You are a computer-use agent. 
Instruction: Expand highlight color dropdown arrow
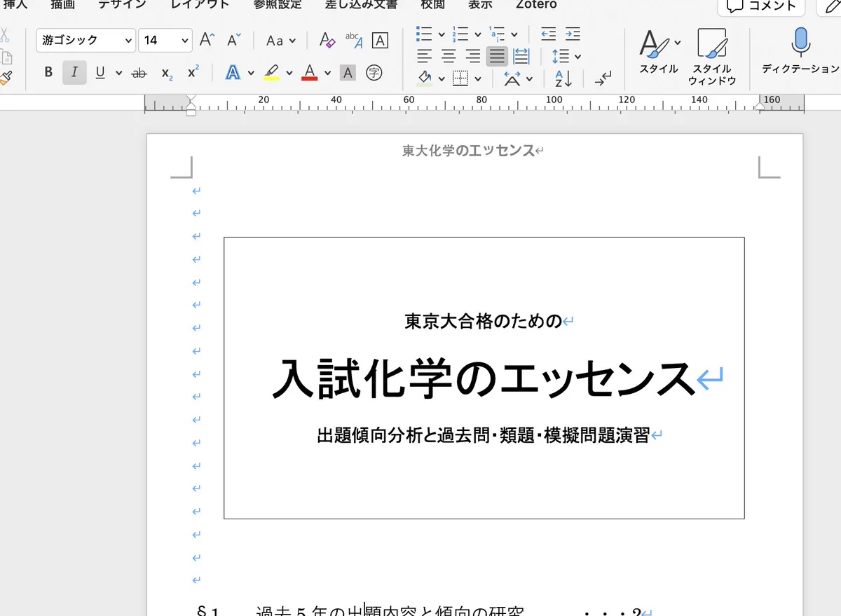[x=289, y=72]
